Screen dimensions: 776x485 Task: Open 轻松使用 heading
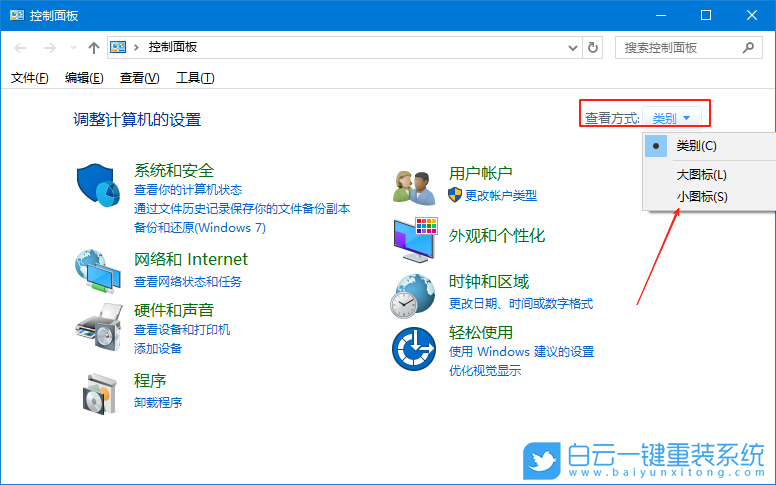[481, 332]
